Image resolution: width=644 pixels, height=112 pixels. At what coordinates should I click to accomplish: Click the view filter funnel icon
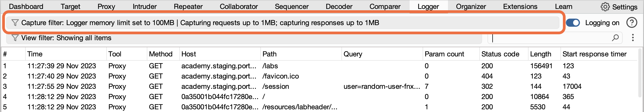pos(15,38)
